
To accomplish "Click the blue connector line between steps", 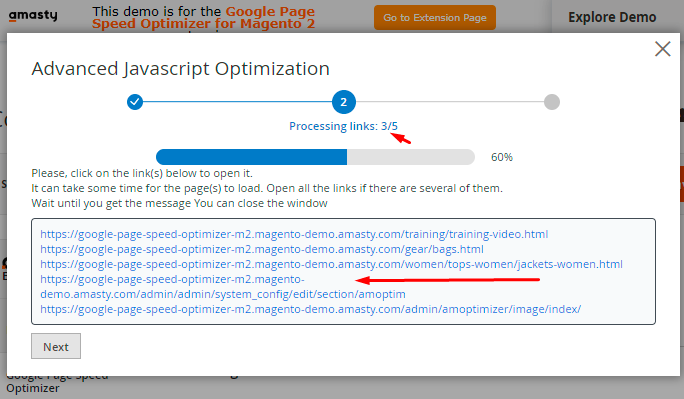I will click(238, 102).
